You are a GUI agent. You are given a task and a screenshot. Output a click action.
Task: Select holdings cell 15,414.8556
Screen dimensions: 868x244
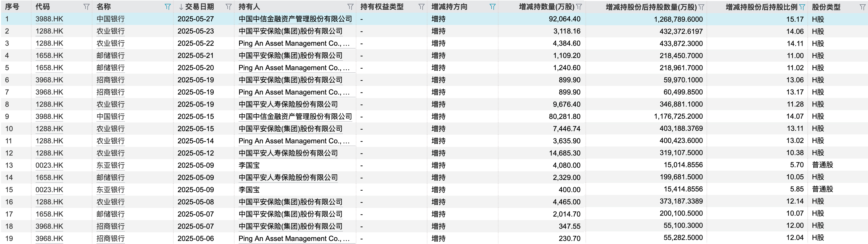[683, 189]
